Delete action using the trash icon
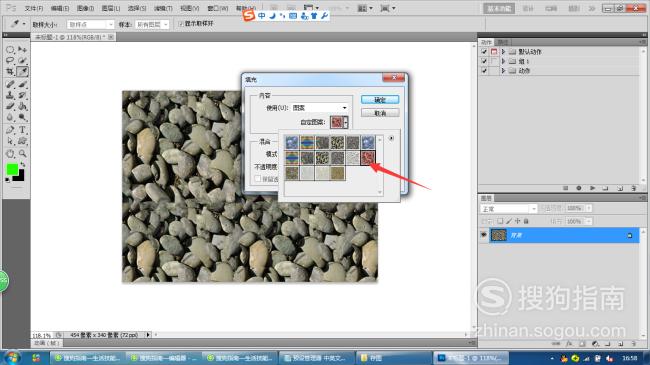This screenshot has width=650, height=365. point(633,188)
